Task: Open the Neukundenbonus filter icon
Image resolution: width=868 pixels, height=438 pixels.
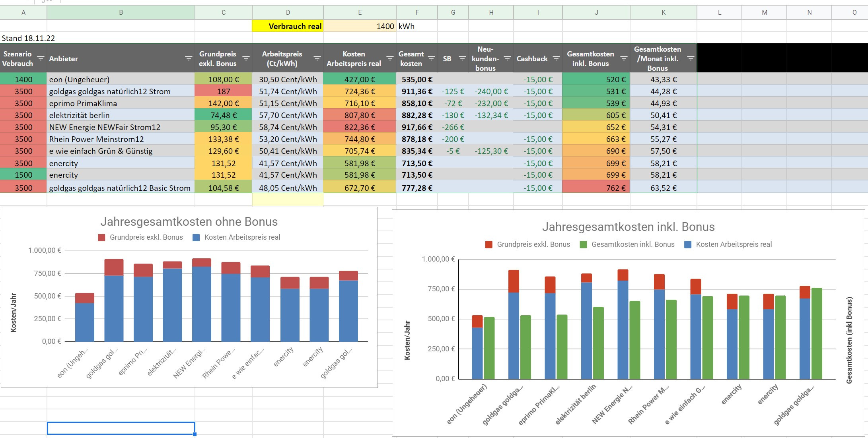Action: [x=507, y=58]
